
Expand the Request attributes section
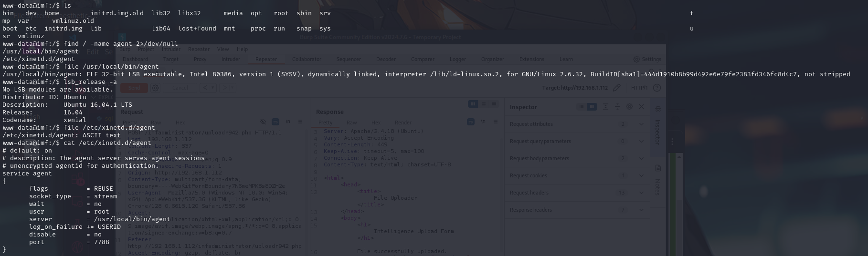(641, 124)
